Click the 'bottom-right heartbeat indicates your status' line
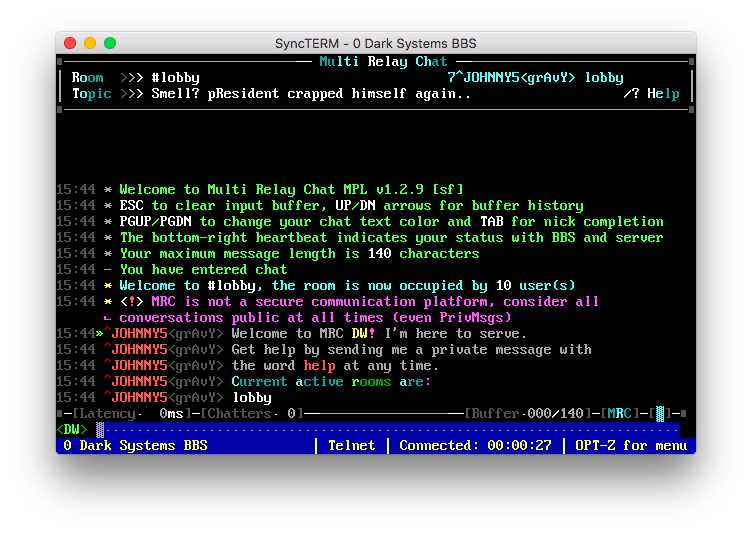Viewport: 752px width, 534px height. tap(391, 237)
